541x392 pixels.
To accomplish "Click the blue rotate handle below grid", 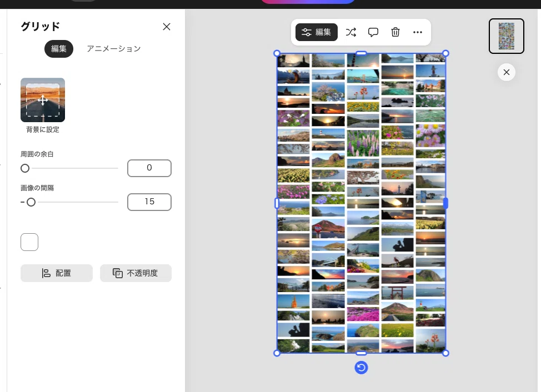I will click(361, 368).
